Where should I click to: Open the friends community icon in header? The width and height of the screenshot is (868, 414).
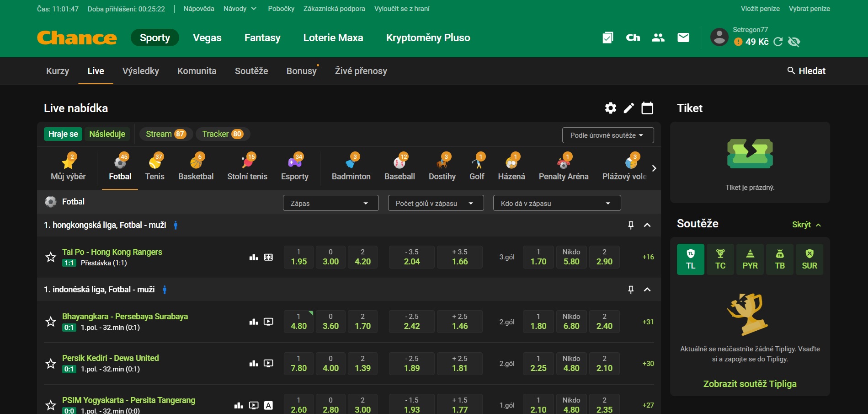(658, 38)
